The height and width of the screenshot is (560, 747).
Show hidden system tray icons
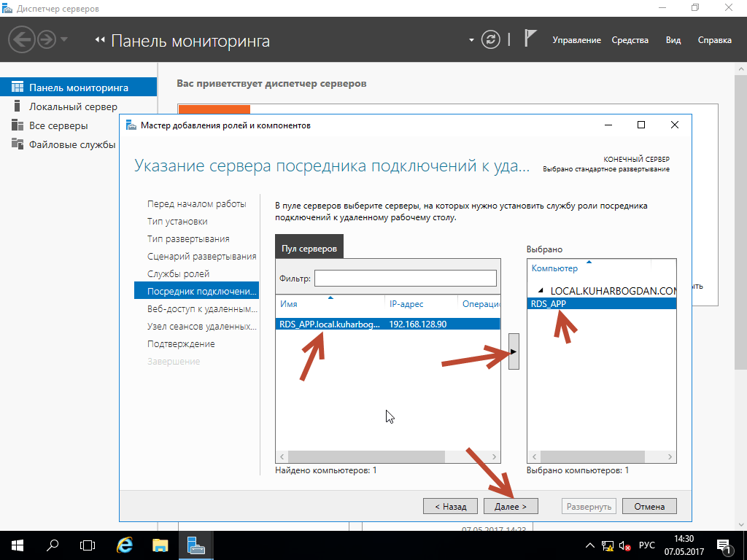coord(590,545)
